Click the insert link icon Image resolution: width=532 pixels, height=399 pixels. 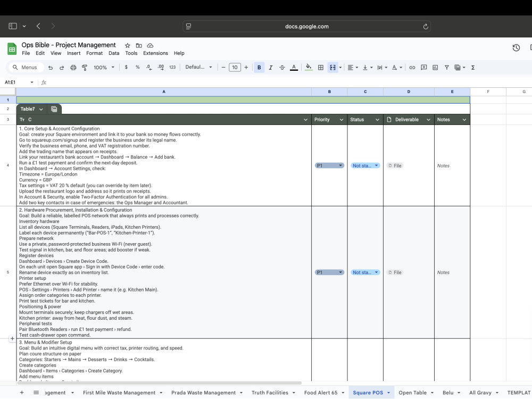pos(412,68)
